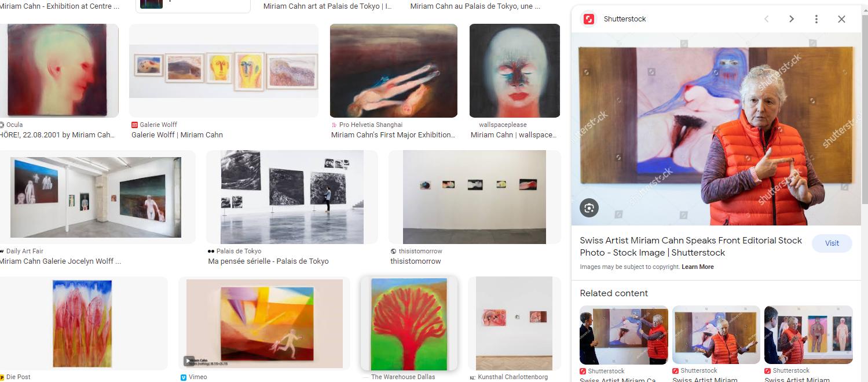Go to previous image with left chevron
The width and height of the screenshot is (868, 382).
pos(766,19)
